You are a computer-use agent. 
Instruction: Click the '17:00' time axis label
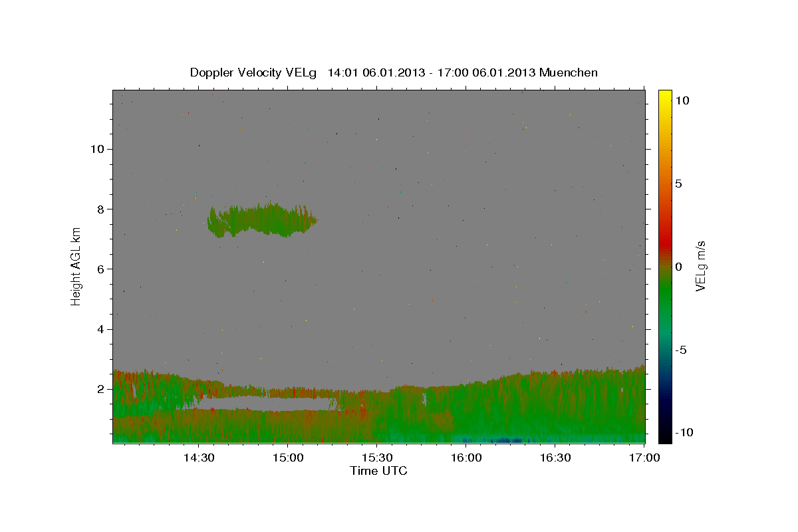pos(644,458)
